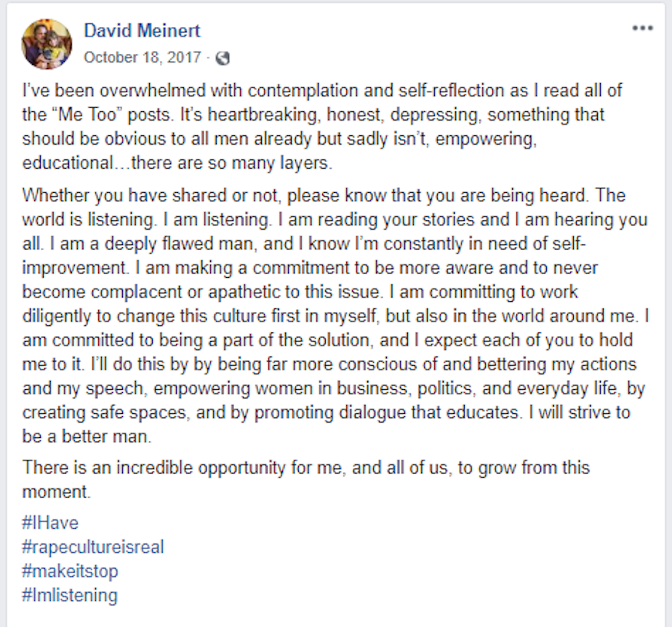Click the quoted "Me Too" phrase
672x627 pixels.
(x=87, y=115)
